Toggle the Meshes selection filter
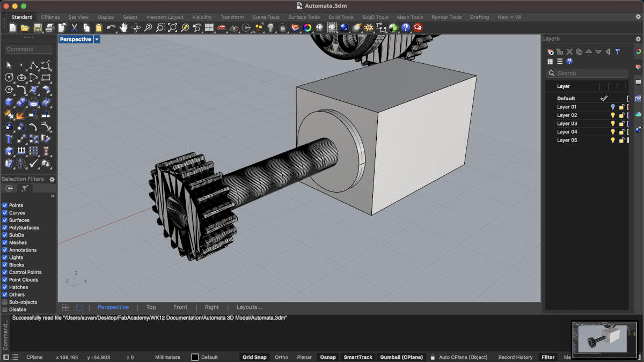This screenshot has width=644, height=362. tap(5, 242)
